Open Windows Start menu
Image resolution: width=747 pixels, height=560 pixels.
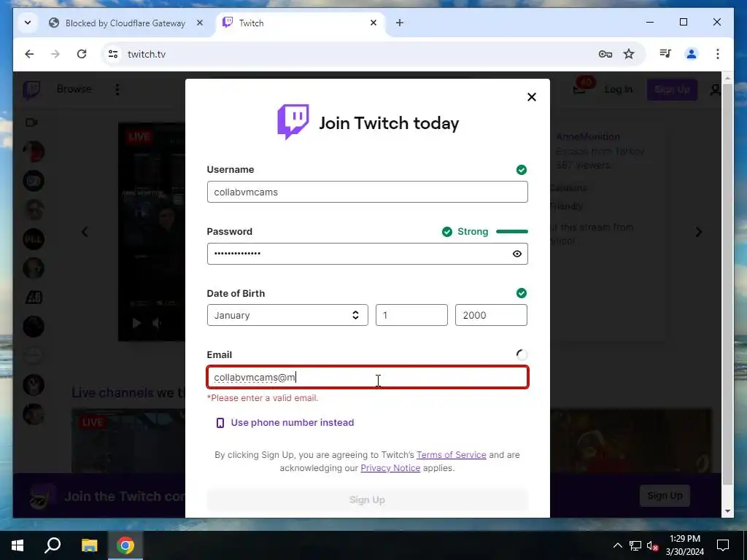point(18,545)
